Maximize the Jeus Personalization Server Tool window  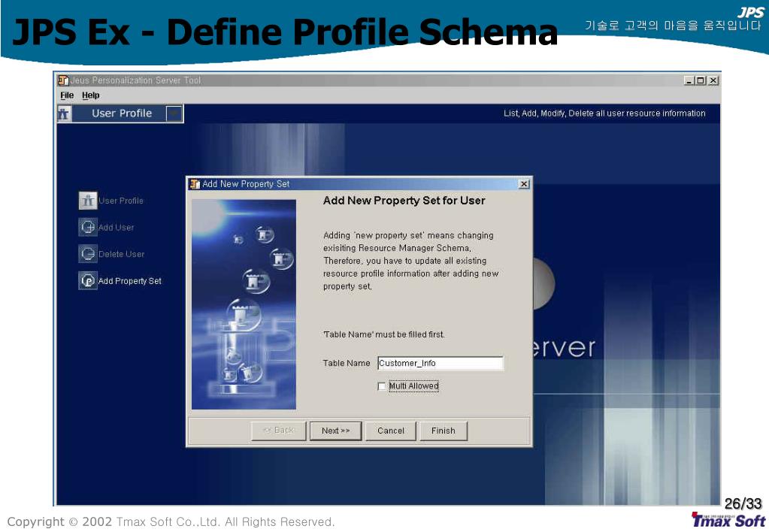pyautogui.click(x=701, y=80)
